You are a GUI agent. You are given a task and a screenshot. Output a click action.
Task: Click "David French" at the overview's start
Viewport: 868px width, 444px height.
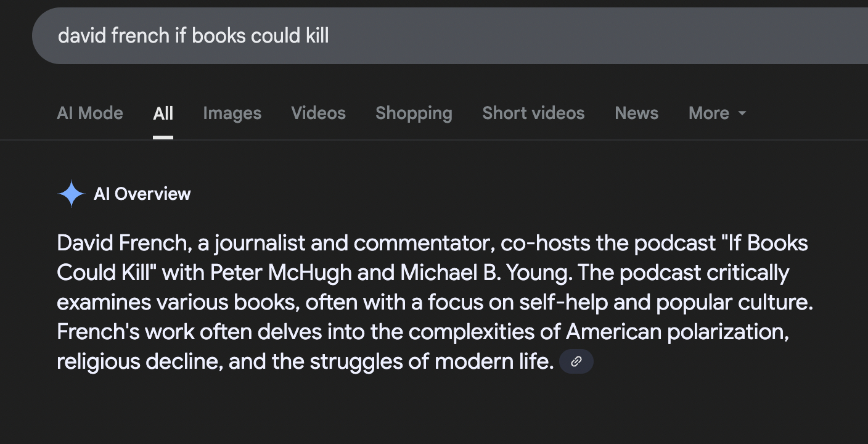(122, 243)
